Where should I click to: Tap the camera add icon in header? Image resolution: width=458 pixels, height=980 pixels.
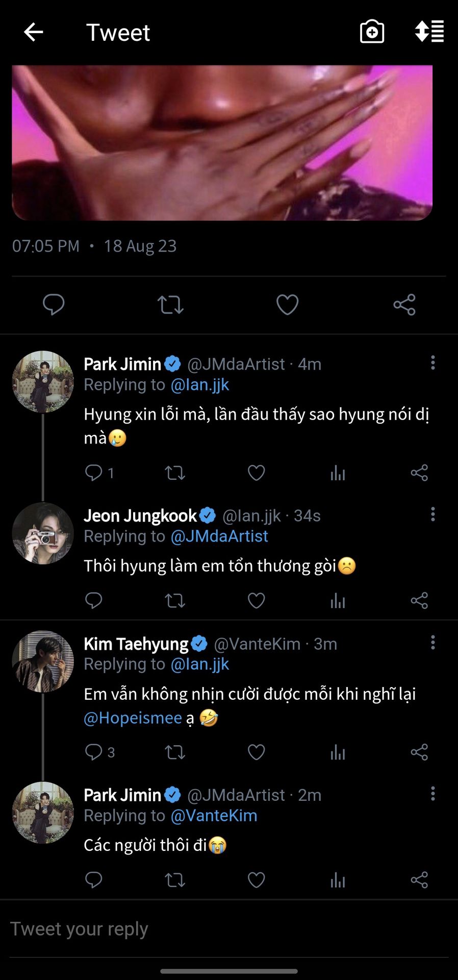[x=372, y=32]
